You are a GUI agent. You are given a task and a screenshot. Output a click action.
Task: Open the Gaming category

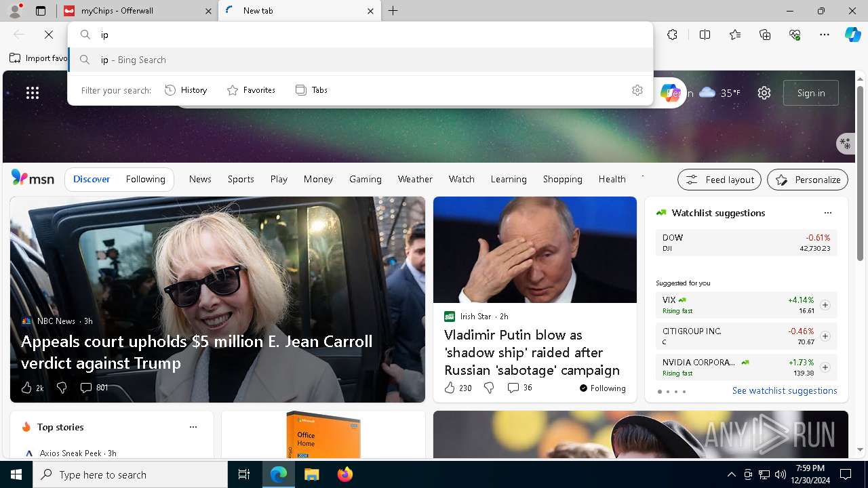(366, 179)
